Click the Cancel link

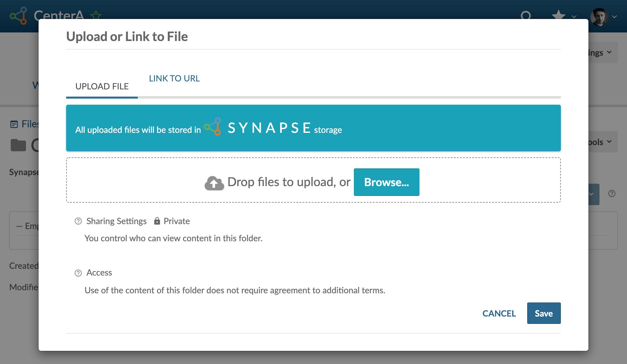[x=499, y=313]
